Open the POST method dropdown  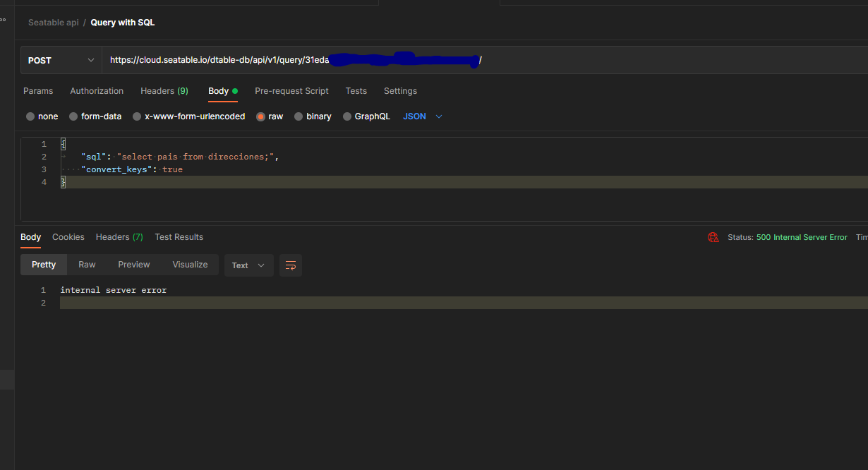pyautogui.click(x=61, y=61)
